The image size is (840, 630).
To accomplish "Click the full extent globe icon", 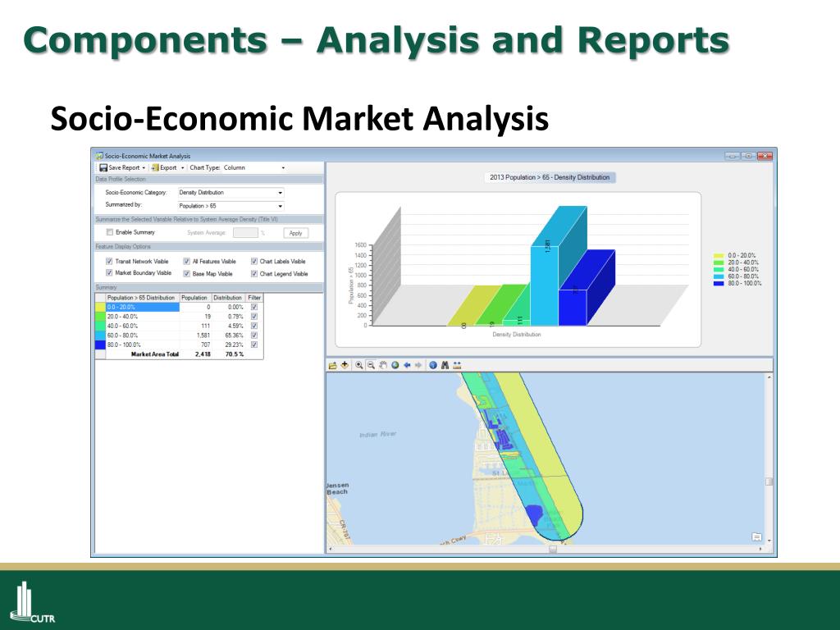I will 395,365.
